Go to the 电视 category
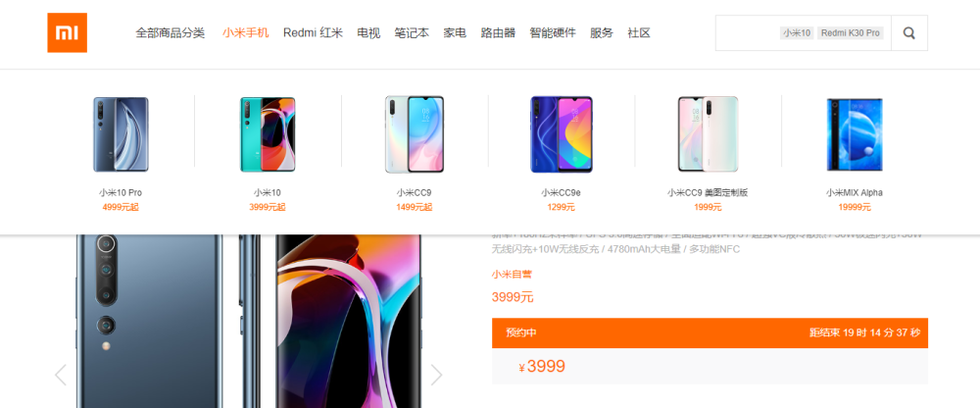The image size is (980, 408). [x=368, y=33]
